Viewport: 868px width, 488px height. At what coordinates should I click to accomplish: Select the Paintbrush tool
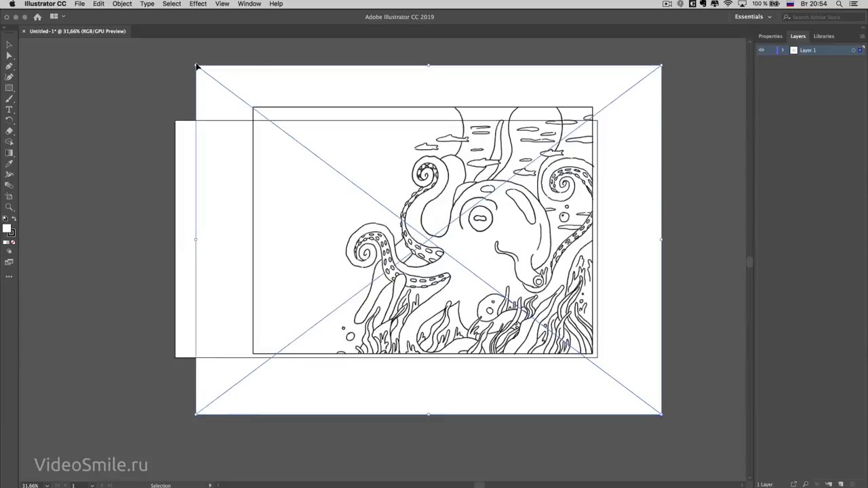click(9, 99)
